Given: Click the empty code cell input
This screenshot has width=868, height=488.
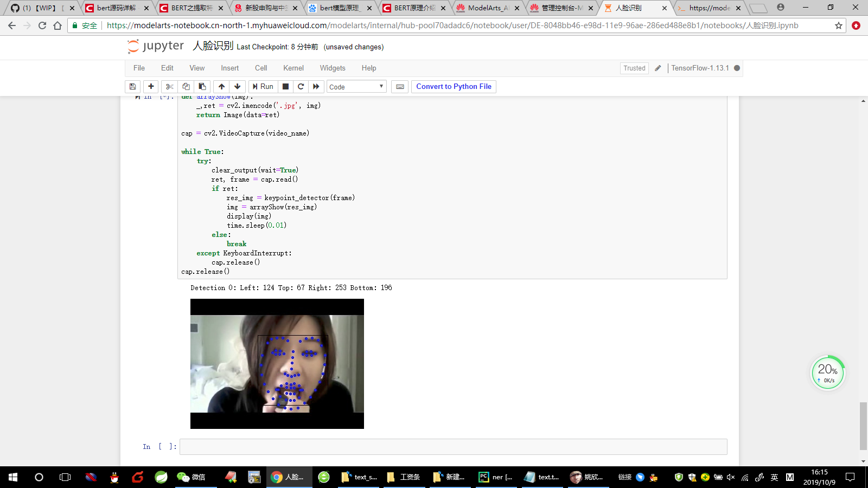Looking at the screenshot, I should point(453,447).
